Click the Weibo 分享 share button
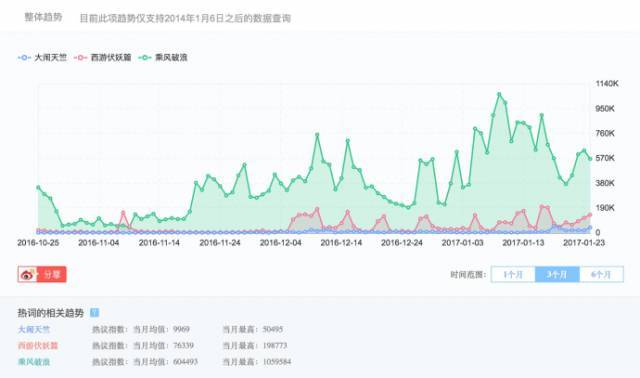The width and height of the screenshot is (640, 378). (42, 274)
